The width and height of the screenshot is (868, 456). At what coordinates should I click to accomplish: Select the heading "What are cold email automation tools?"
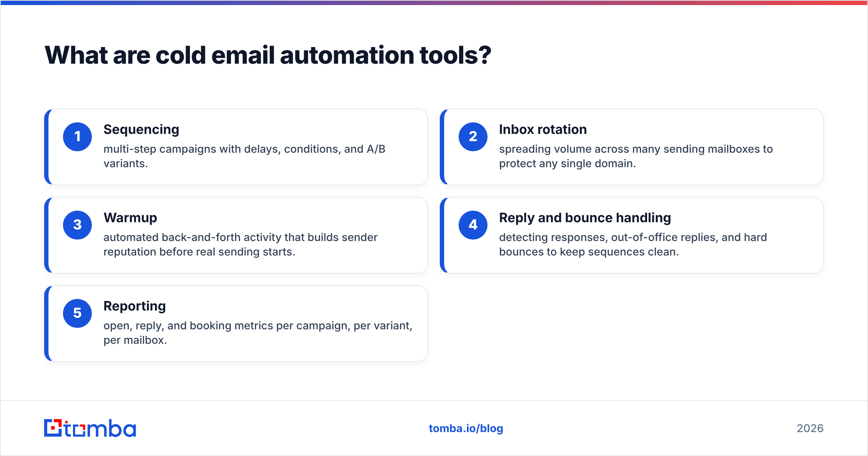(x=268, y=55)
